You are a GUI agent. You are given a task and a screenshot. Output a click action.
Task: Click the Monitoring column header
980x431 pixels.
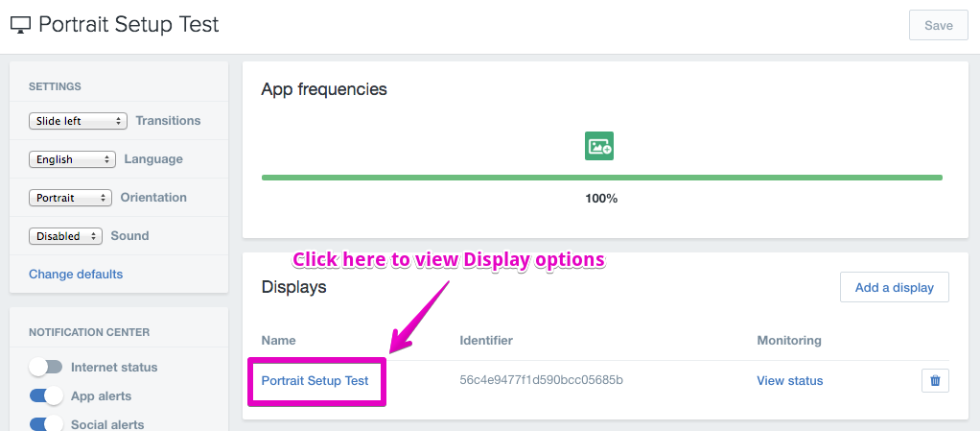coord(789,341)
